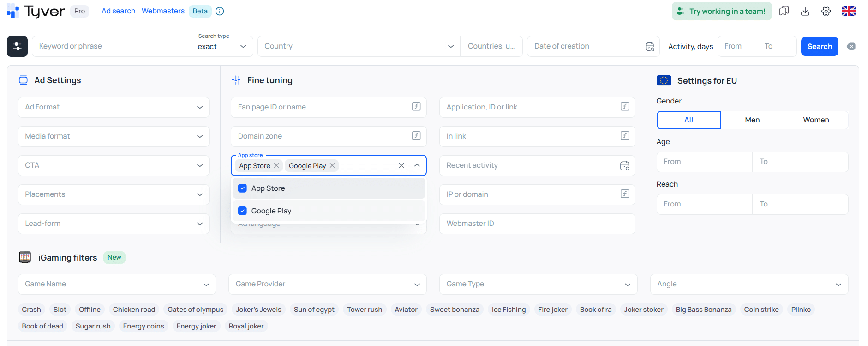The height and width of the screenshot is (346, 868).
Task: Uncheck the App Store checkbox
Action: coord(242,188)
